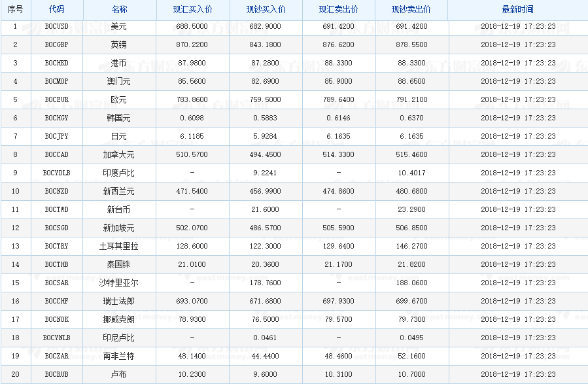The height and width of the screenshot is (384, 588).
Task: Click the 美元 name cell
Action: pos(119,26)
